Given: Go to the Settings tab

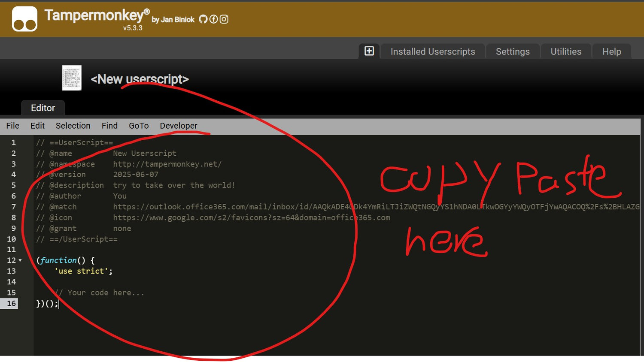Looking at the screenshot, I should coord(513,51).
